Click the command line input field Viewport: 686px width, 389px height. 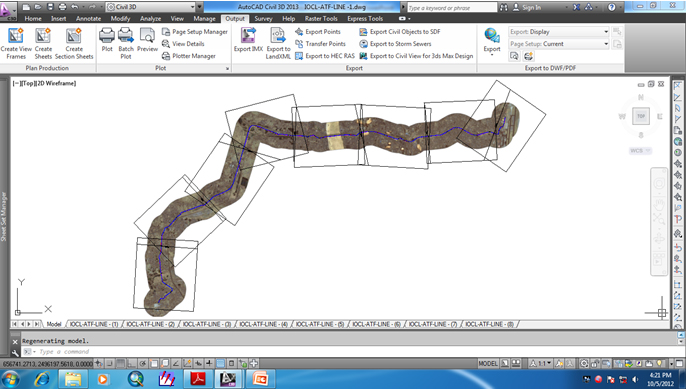coord(350,352)
